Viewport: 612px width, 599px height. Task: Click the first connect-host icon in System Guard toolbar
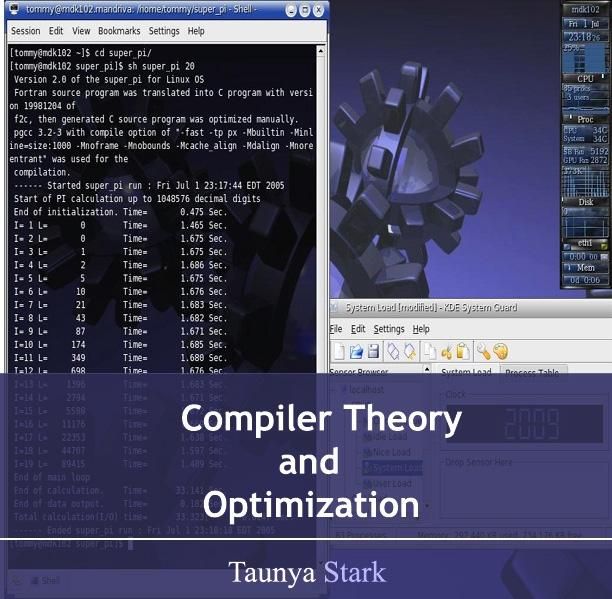click(x=393, y=351)
